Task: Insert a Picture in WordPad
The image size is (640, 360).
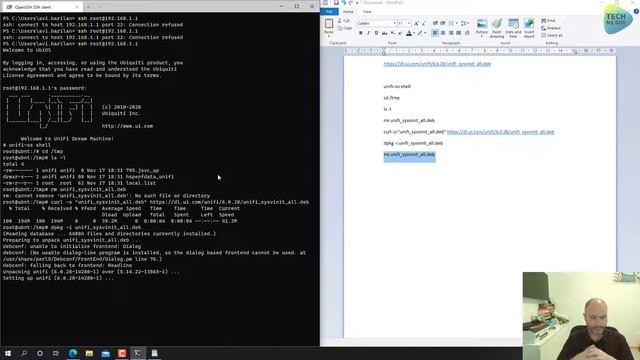Action: click(x=482, y=23)
